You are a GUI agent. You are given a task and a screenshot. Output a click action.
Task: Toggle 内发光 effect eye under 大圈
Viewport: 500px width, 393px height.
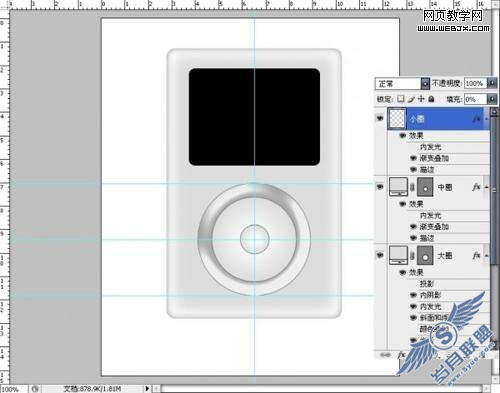point(413,306)
